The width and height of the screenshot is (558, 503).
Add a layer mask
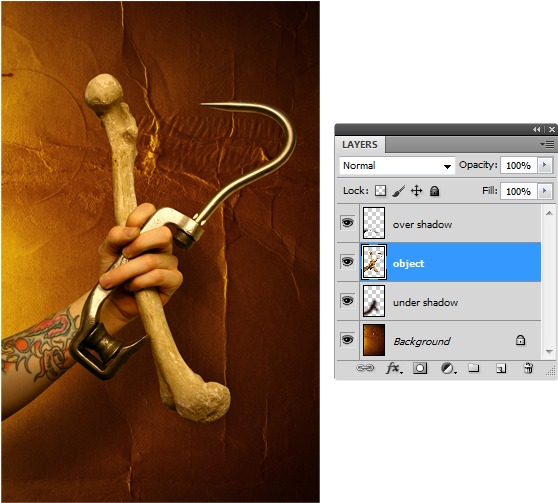pyautogui.click(x=420, y=368)
